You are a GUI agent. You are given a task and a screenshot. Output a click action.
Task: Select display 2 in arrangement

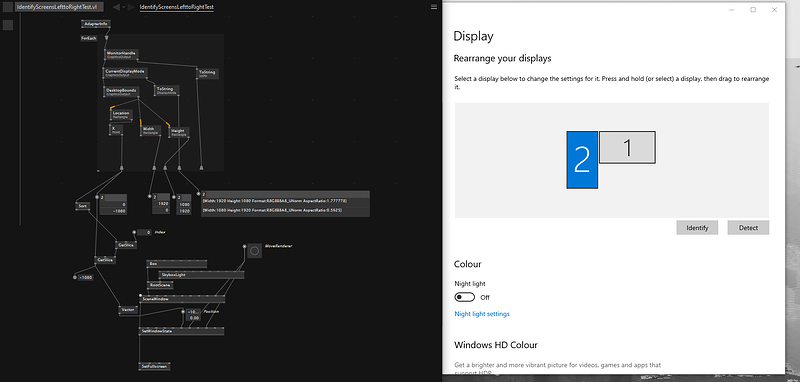pos(582,160)
